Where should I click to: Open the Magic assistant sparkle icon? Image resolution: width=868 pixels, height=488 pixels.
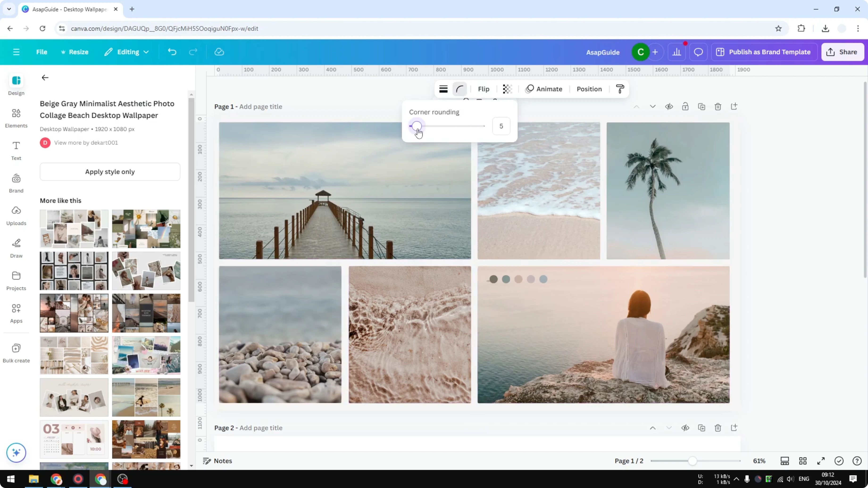coord(16,453)
